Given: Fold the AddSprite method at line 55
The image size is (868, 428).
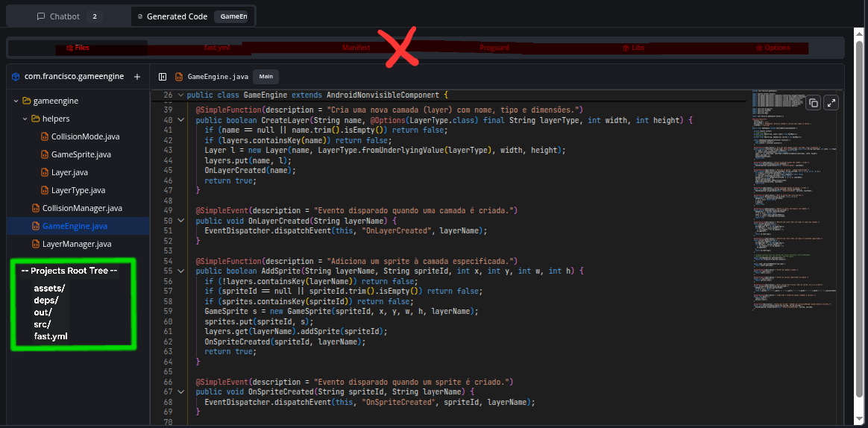Looking at the screenshot, I should pyautogui.click(x=180, y=271).
